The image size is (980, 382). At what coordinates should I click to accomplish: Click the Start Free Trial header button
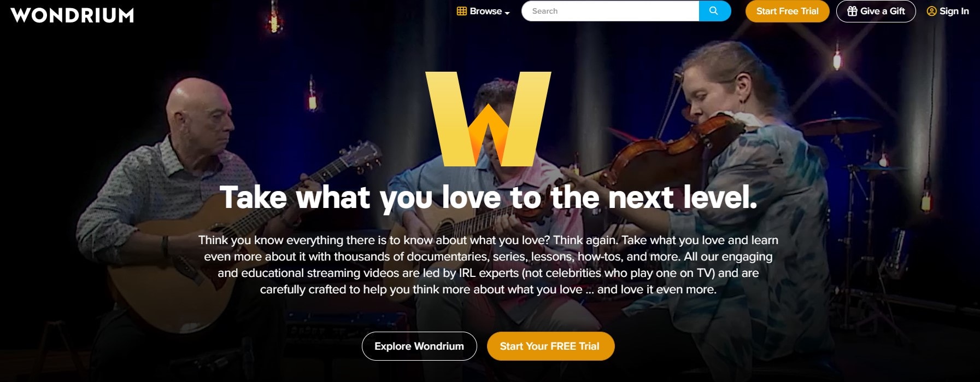point(787,11)
